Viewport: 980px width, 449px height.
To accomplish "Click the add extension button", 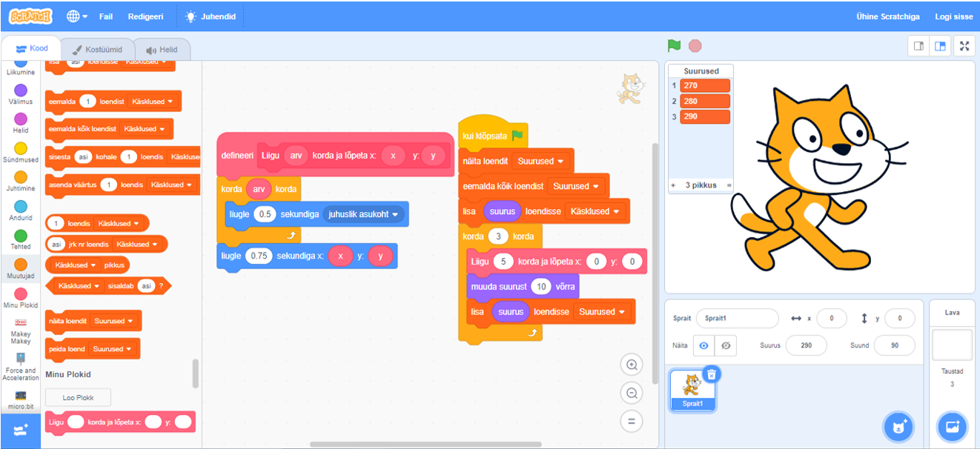I will 21,430.
